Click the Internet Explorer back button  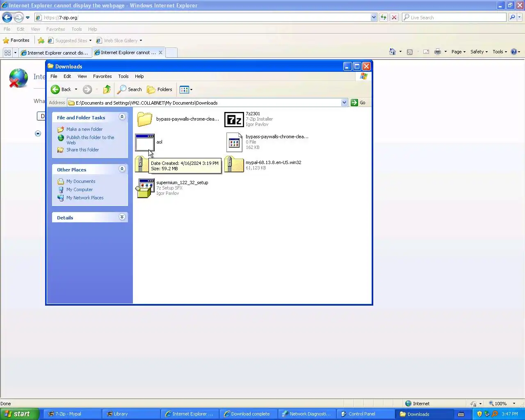(7, 17)
